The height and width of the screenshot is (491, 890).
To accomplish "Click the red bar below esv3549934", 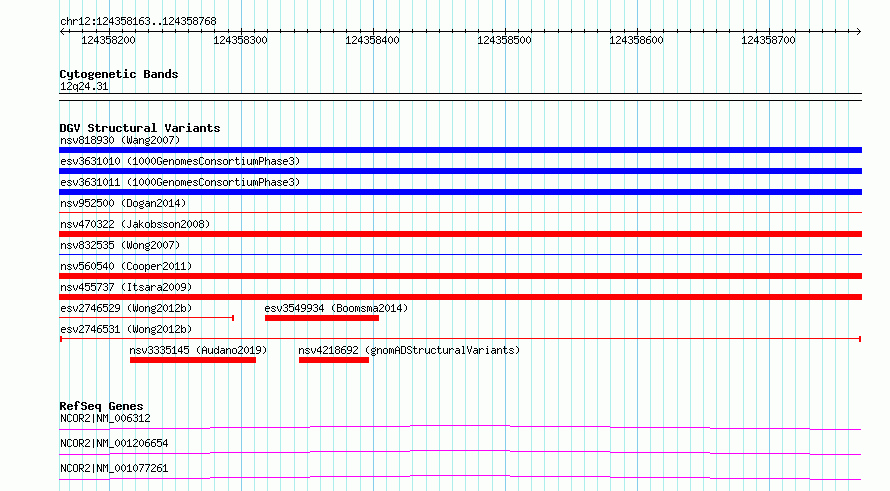I will point(322,318).
